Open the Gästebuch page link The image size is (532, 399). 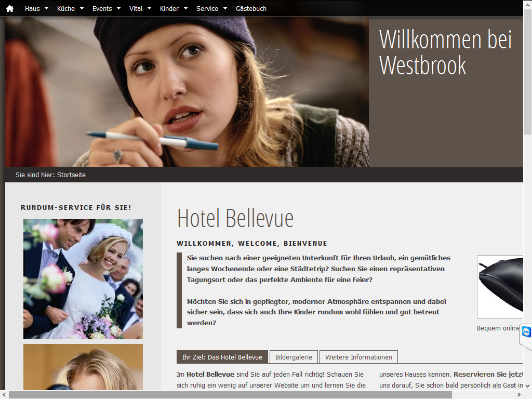tap(251, 8)
